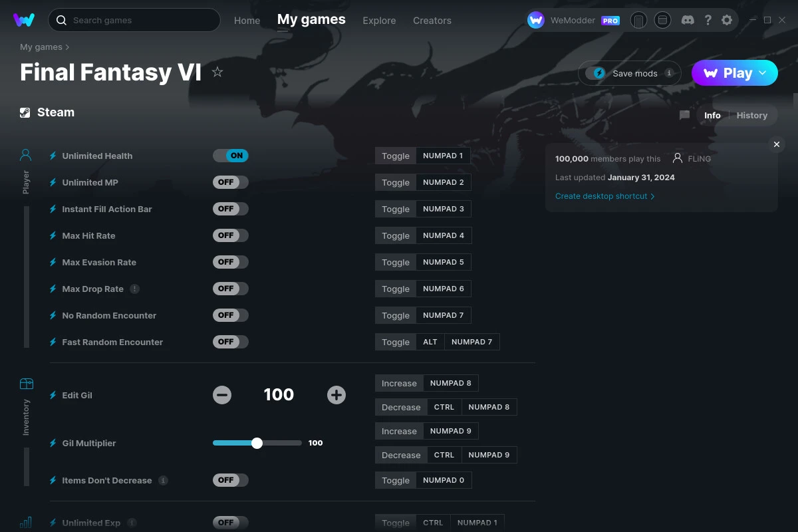Select the Stats bar-chart category icon
Image resolution: width=798 pixels, height=532 pixels.
pyautogui.click(x=25, y=523)
